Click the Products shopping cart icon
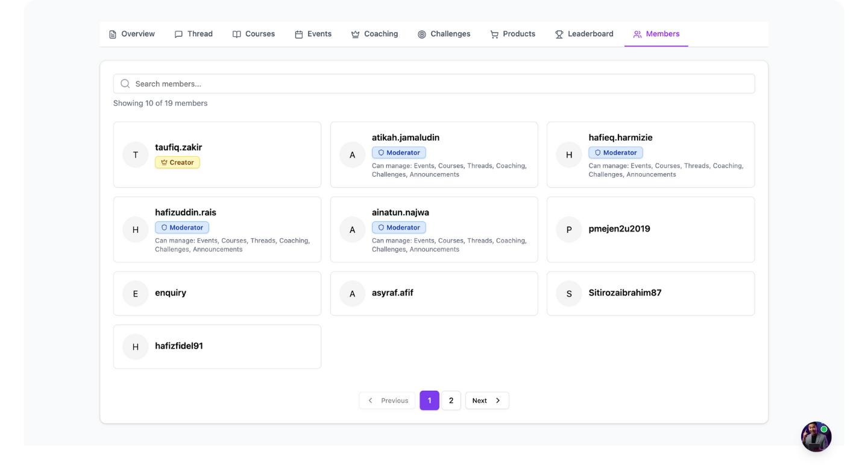This screenshot has width=868, height=465. tap(494, 34)
